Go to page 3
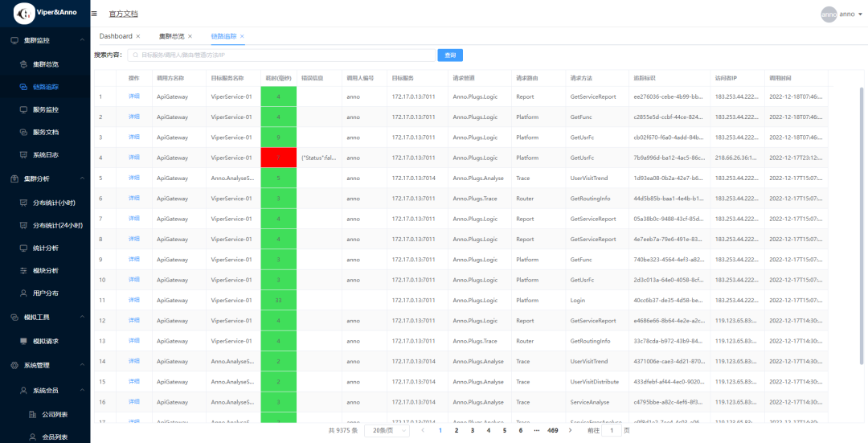The width and height of the screenshot is (868, 443). pyautogui.click(x=473, y=430)
